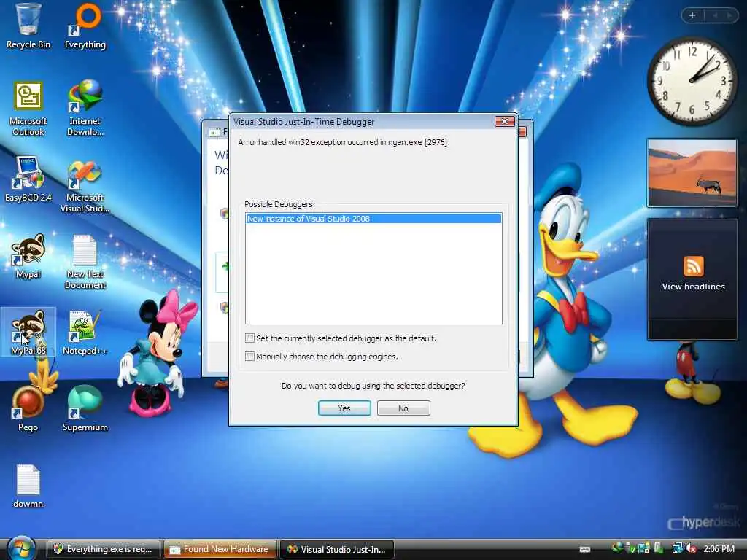
Task: Click the RSS feed headlines icon
Action: (x=693, y=265)
